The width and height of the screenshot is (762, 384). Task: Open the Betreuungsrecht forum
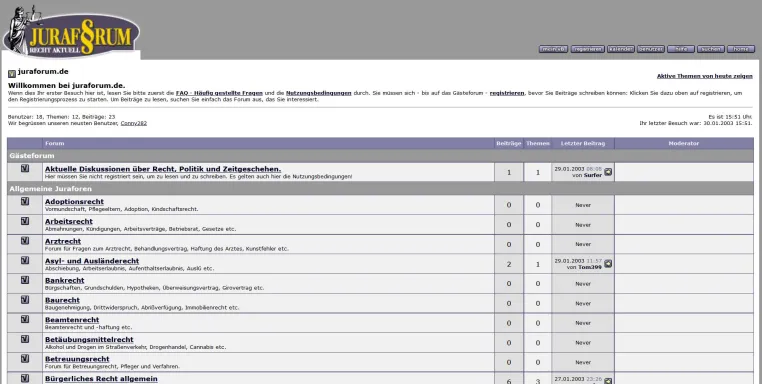[77, 359]
